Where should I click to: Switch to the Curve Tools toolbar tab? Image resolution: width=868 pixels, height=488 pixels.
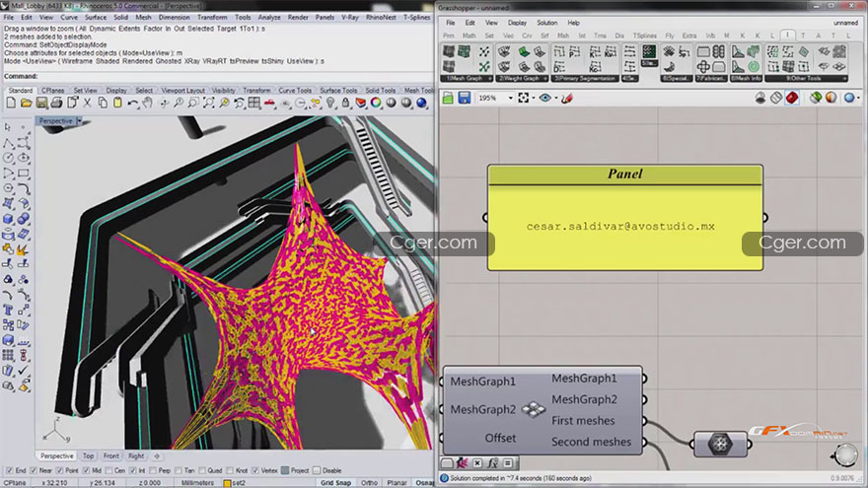pyautogui.click(x=295, y=90)
